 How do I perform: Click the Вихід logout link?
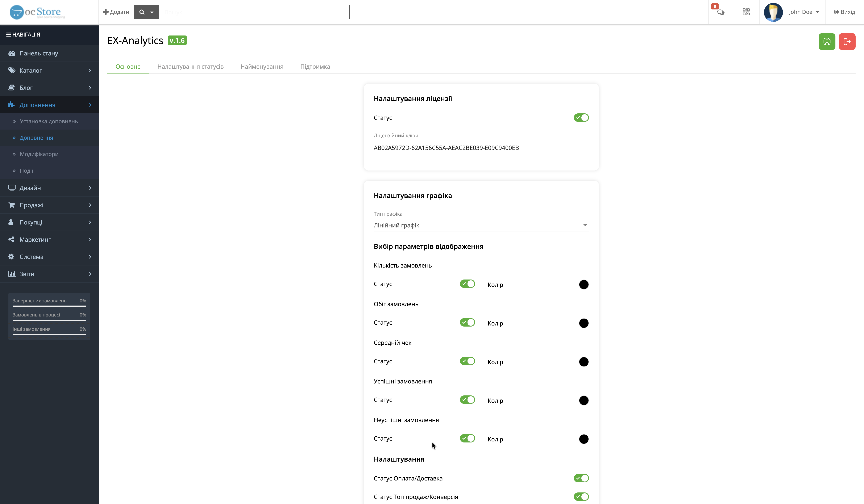tap(844, 12)
